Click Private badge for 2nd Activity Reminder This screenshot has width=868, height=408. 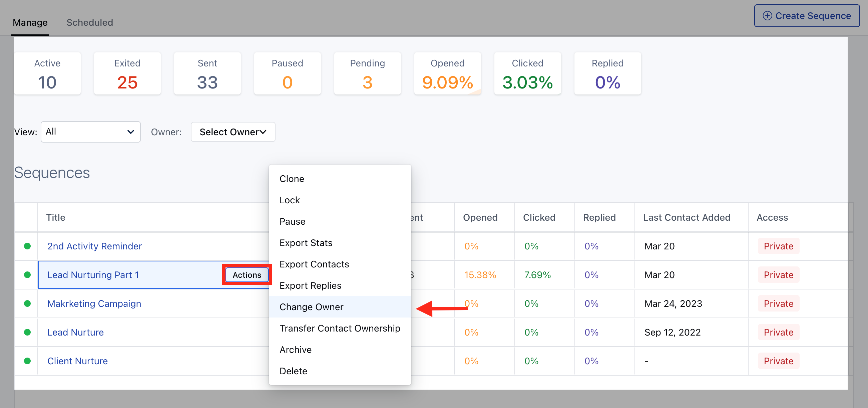(778, 246)
